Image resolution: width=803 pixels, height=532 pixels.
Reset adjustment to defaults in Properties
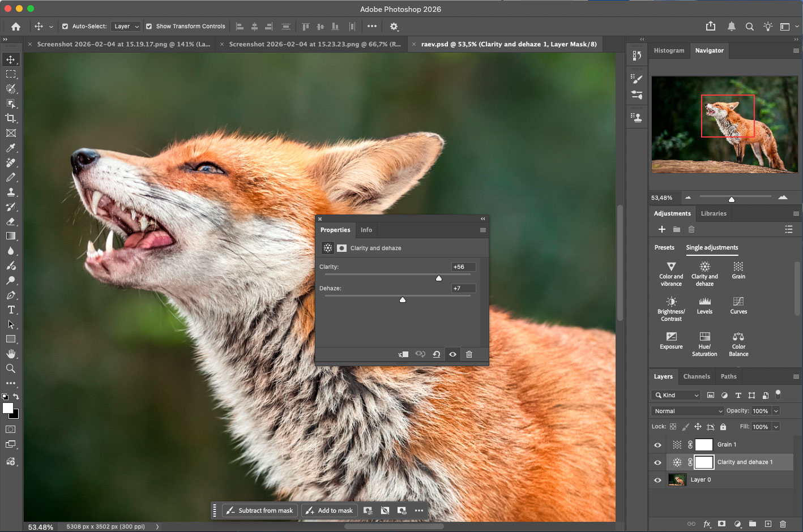(x=437, y=354)
